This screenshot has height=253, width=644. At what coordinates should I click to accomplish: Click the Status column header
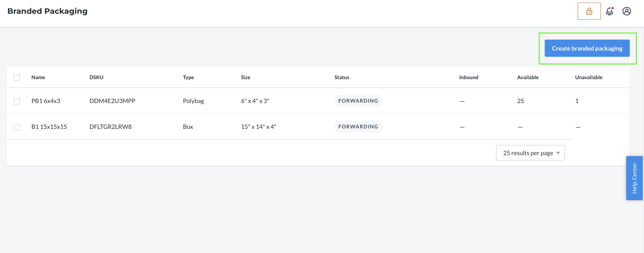coord(342,77)
